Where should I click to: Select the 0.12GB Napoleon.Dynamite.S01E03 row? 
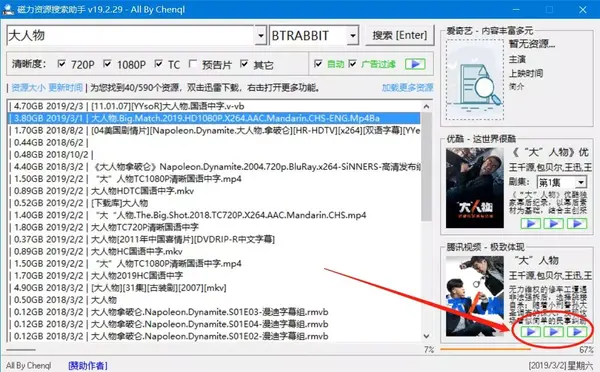(x=214, y=312)
